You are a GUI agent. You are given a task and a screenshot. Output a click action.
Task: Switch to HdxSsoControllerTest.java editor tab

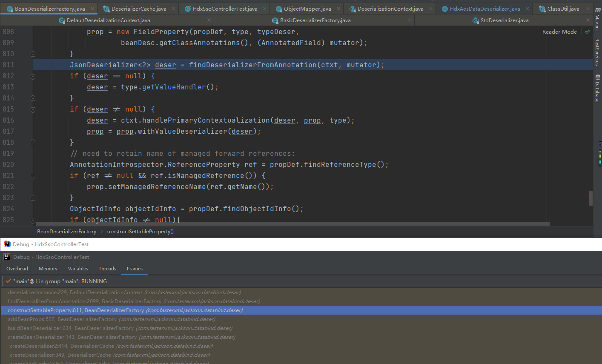click(x=225, y=9)
